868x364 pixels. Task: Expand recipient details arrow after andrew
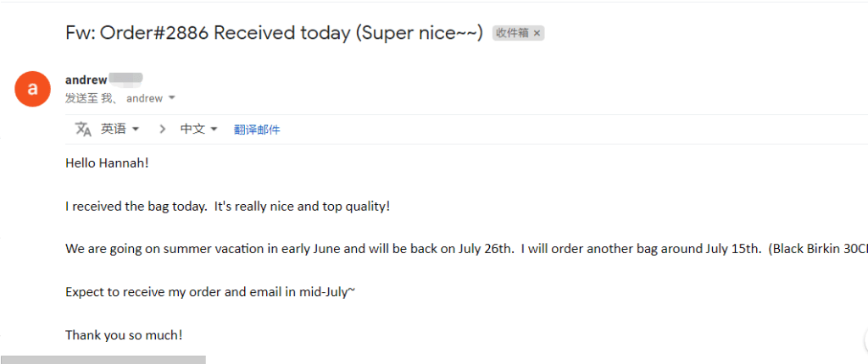[172, 98]
